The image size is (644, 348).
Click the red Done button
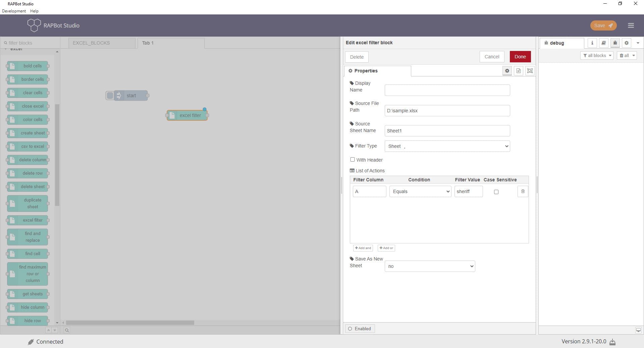[x=520, y=57]
